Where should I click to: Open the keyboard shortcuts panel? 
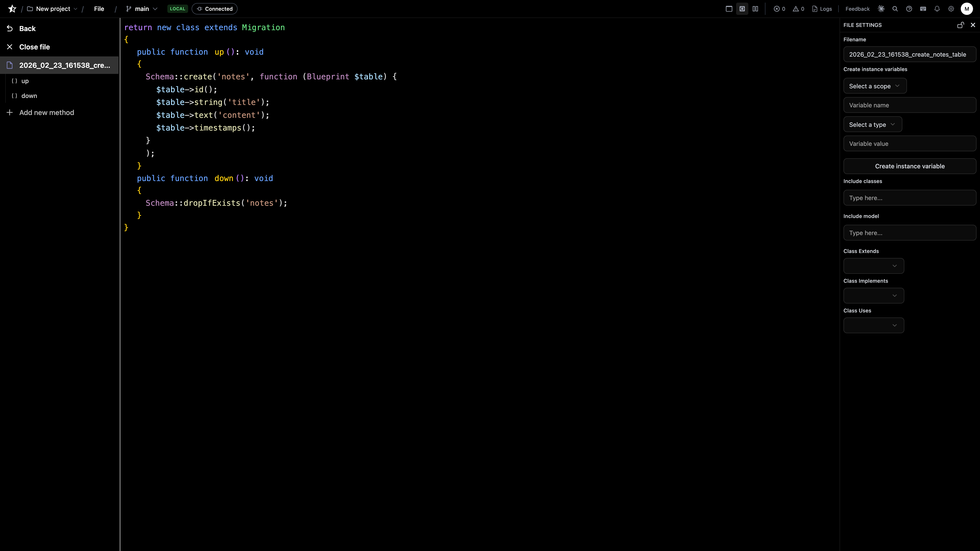[x=923, y=8]
